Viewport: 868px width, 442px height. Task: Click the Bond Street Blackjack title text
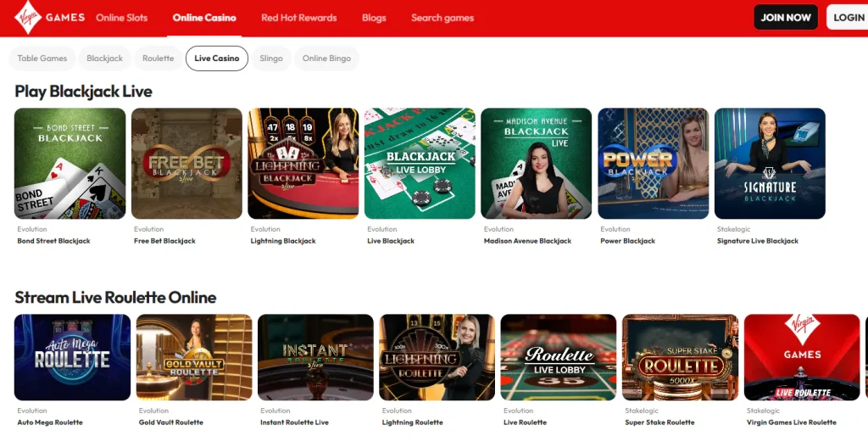pyautogui.click(x=53, y=241)
